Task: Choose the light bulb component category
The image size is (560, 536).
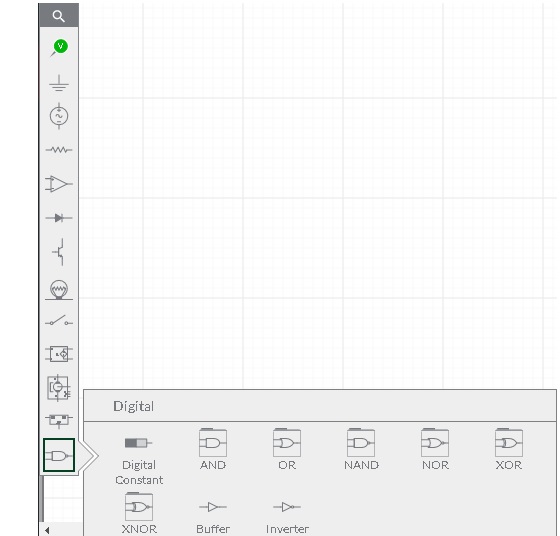Action: 59,290
